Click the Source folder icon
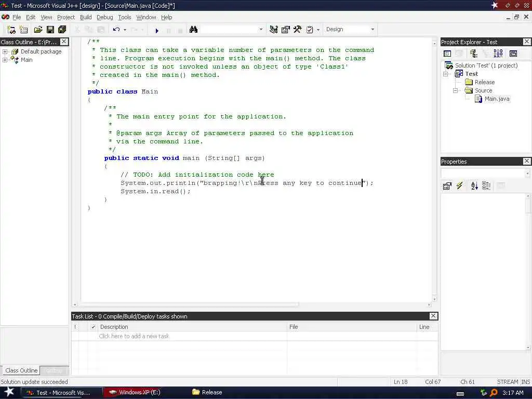 coord(469,90)
